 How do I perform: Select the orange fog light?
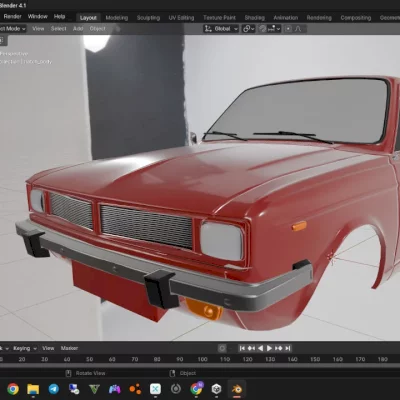pyautogui.click(x=204, y=310)
